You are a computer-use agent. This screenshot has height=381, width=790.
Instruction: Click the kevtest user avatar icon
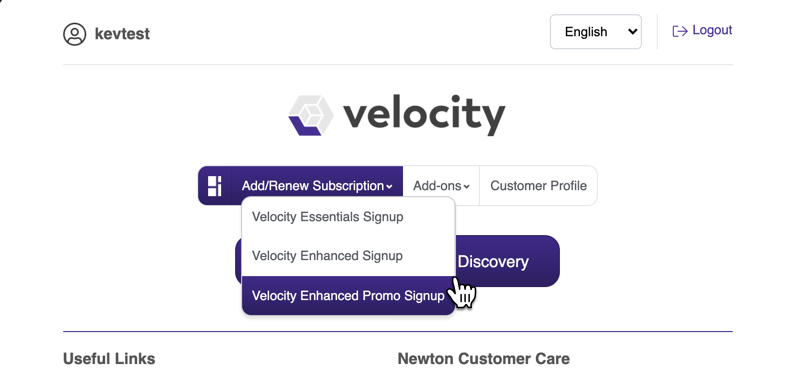pyautogui.click(x=75, y=34)
